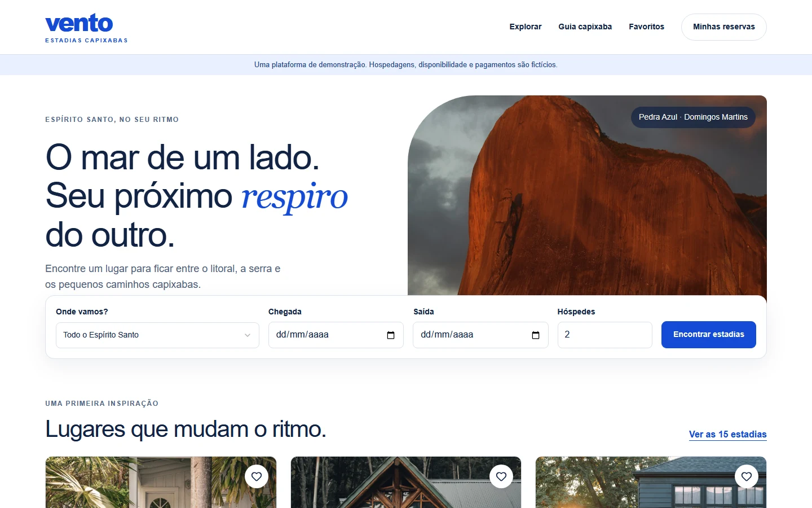The width and height of the screenshot is (812, 508).
Task: Open Favoritos in the navigation
Action: tap(647, 27)
